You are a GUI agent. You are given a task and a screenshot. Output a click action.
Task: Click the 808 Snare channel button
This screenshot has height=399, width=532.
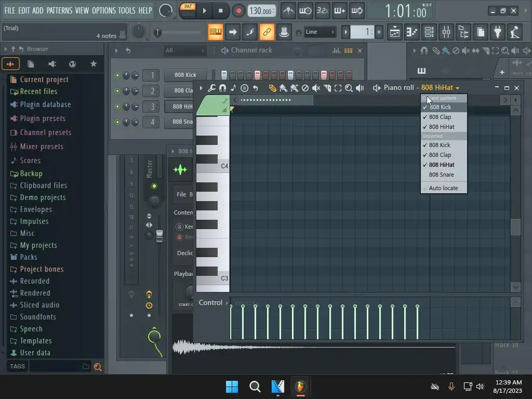[x=179, y=122]
